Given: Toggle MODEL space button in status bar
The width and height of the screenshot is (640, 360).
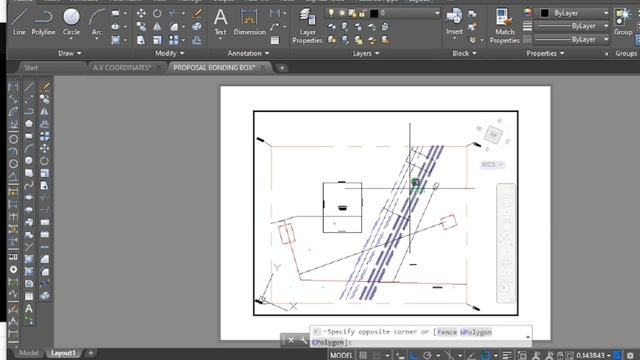Looking at the screenshot, I should coord(341,356).
